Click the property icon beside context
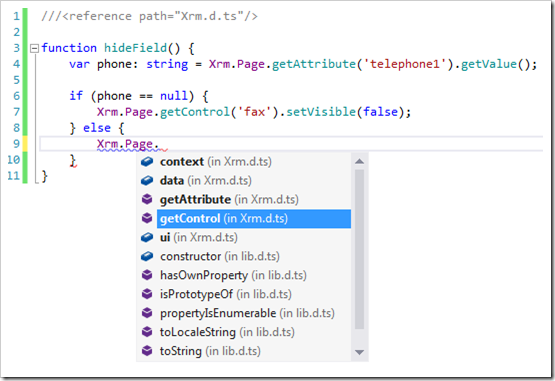 147,162
